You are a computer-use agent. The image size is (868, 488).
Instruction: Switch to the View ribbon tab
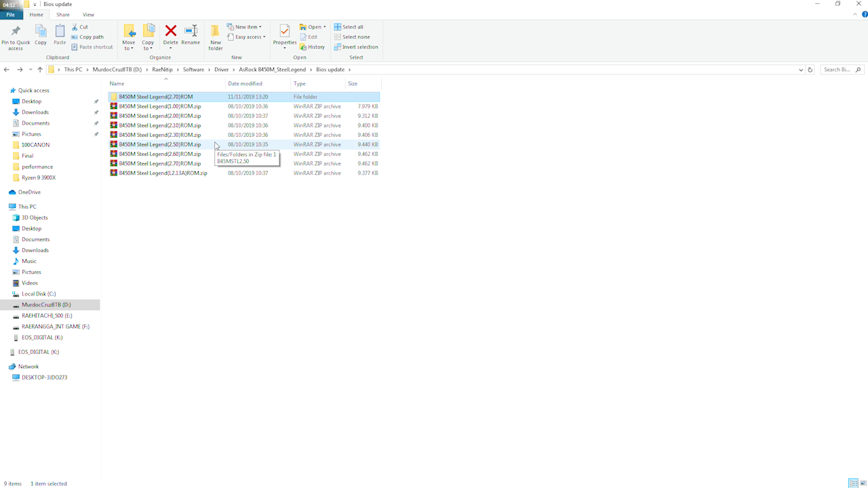pyautogui.click(x=88, y=14)
